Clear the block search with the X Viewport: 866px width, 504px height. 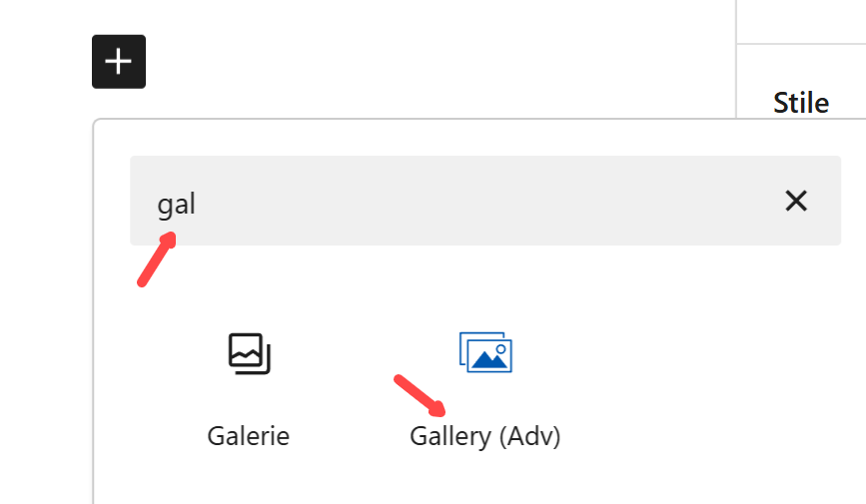pos(795,201)
